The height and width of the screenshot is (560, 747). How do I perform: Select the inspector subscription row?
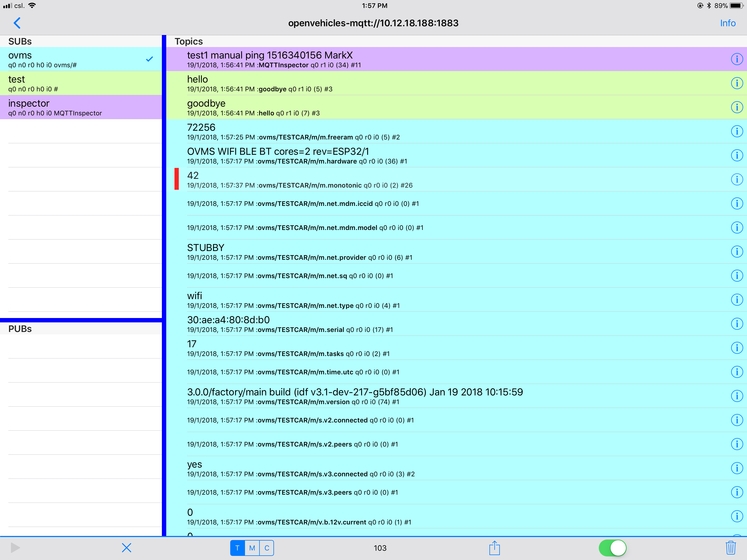81,107
